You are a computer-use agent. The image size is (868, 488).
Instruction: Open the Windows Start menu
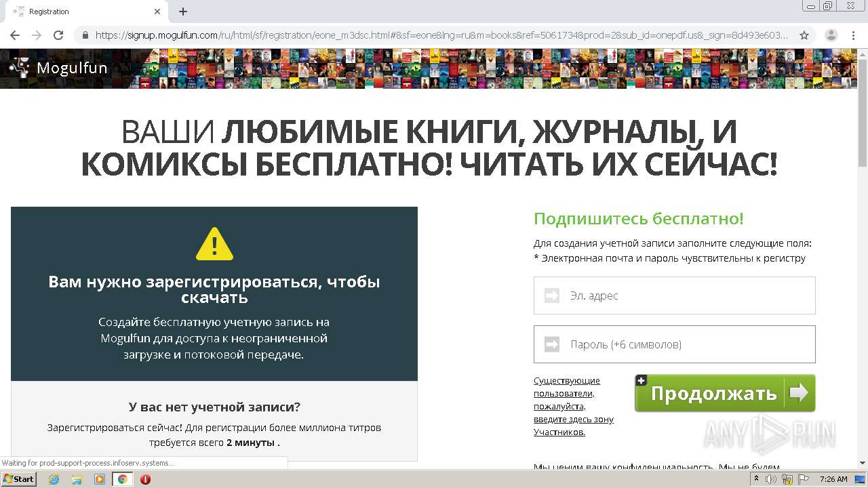tap(19, 479)
